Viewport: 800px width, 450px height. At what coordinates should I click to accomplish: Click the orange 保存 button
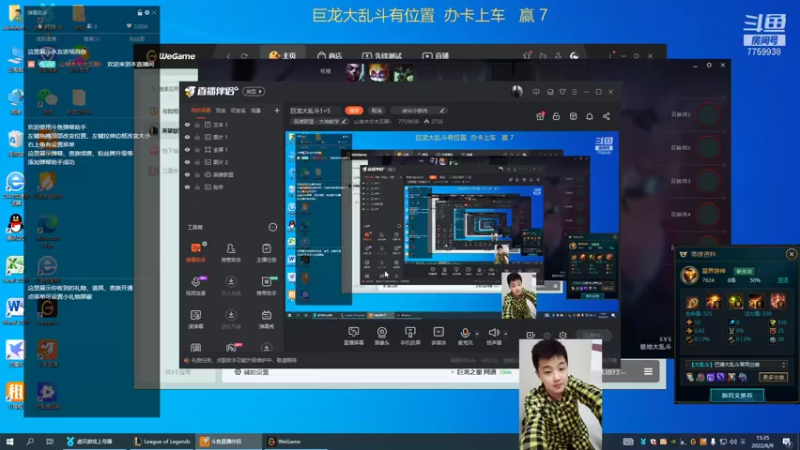[x=354, y=110]
